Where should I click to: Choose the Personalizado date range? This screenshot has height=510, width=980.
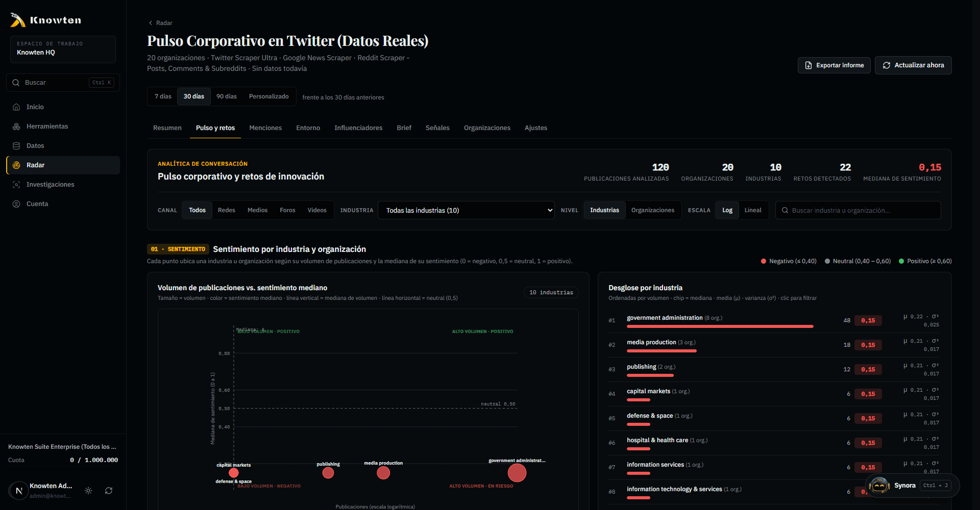pyautogui.click(x=269, y=96)
